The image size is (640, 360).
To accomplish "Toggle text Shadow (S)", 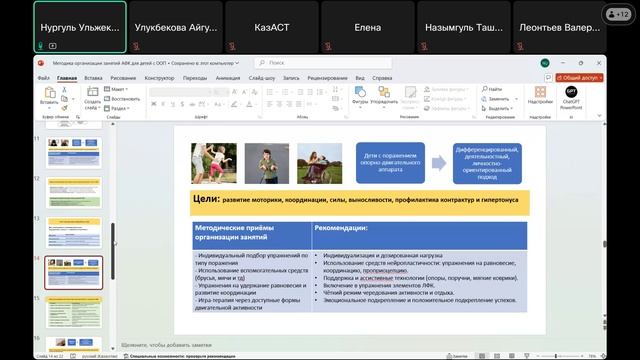I will 182,104.
